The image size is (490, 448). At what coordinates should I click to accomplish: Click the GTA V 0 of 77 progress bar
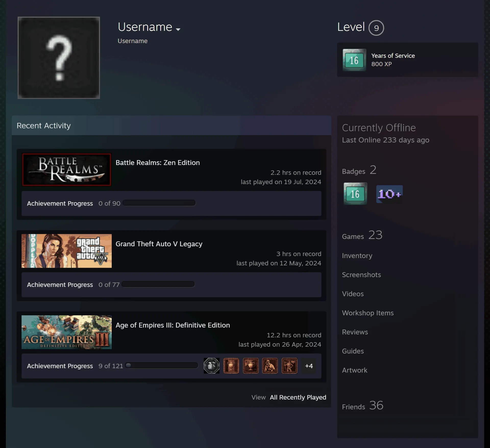tap(158, 284)
